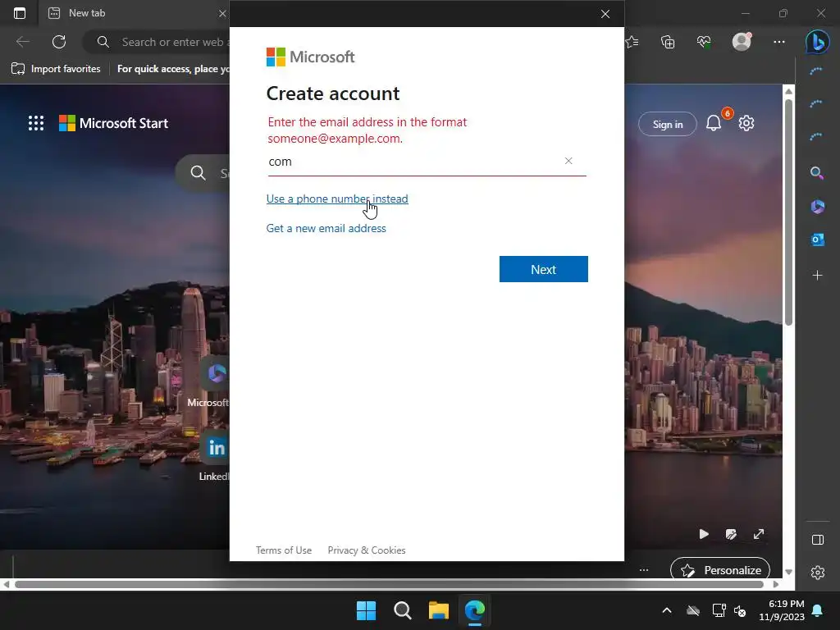Open Terms of Use link
Viewport: 840px width, 630px height.
283,550
